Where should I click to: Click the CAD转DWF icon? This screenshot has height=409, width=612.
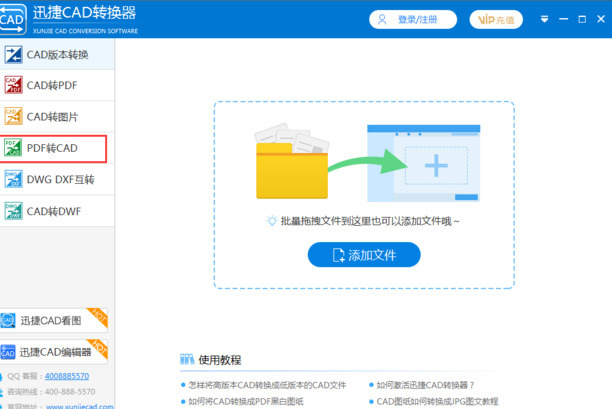click(x=13, y=211)
